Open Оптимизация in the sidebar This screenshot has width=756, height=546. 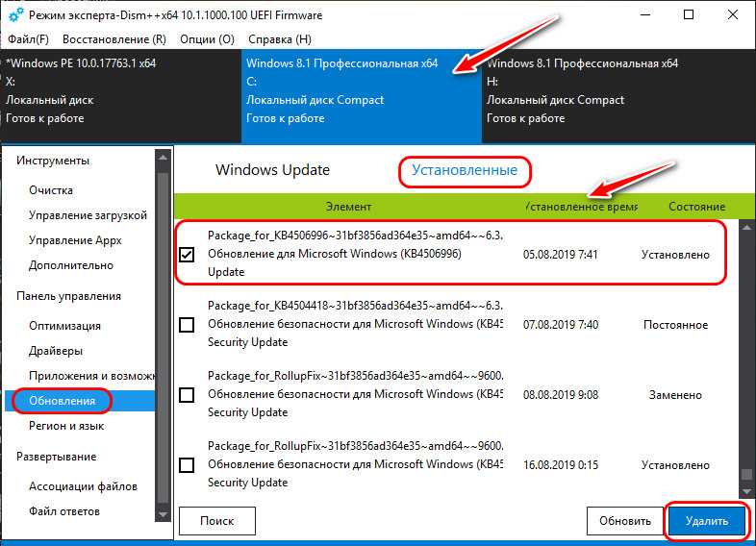[x=64, y=326]
